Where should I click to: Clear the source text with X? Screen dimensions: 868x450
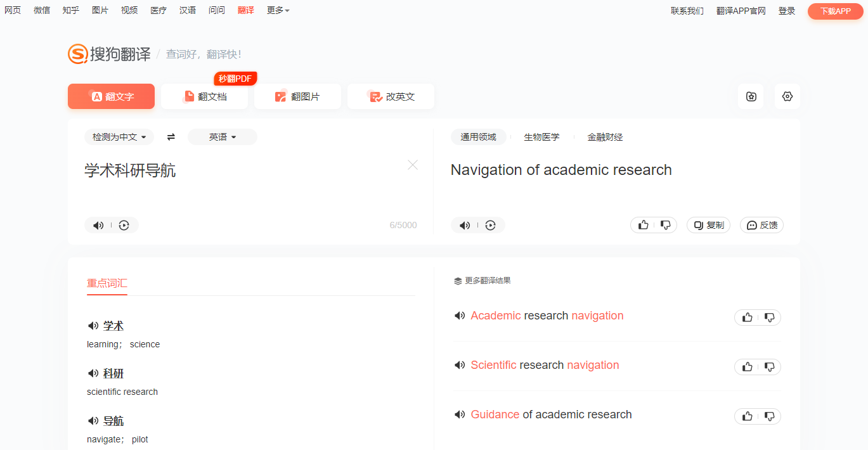pyautogui.click(x=413, y=165)
